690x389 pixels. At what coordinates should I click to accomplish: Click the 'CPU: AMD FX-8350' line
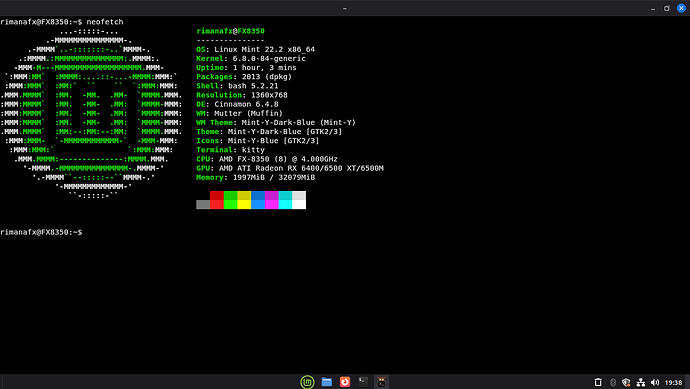tap(267, 159)
